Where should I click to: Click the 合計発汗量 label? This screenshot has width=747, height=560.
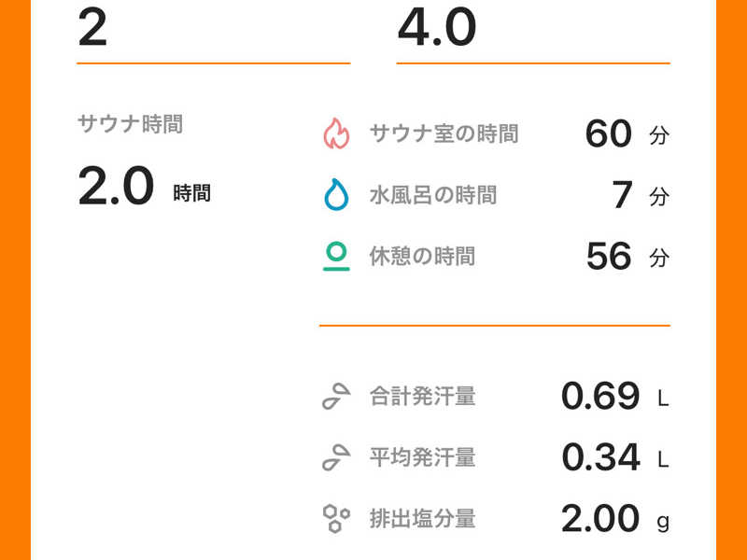tap(422, 397)
